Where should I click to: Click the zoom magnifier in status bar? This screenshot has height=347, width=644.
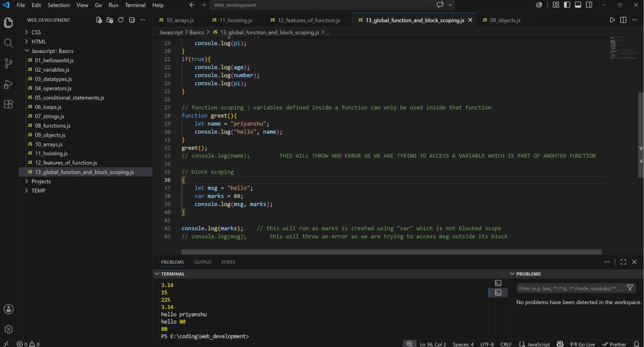(x=409, y=344)
